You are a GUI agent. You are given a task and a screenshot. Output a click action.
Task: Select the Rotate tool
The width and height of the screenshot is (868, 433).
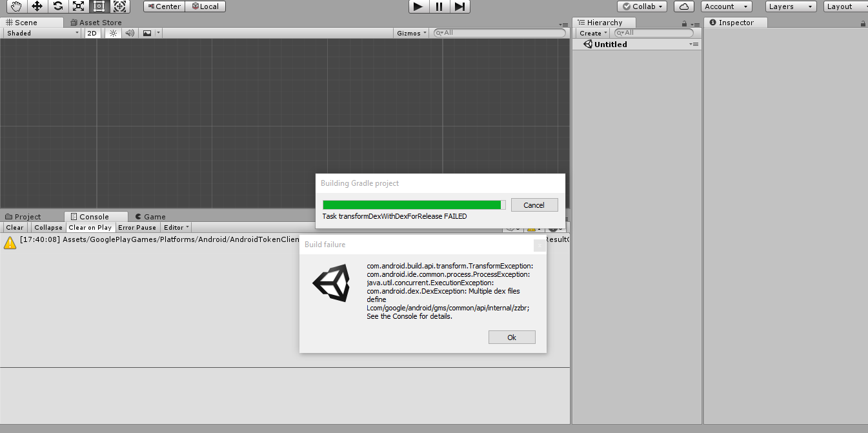[x=58, y=6]
